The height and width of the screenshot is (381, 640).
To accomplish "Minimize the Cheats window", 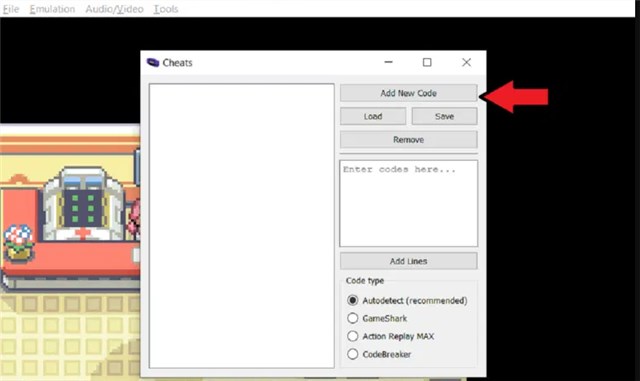I will [389, 62].
